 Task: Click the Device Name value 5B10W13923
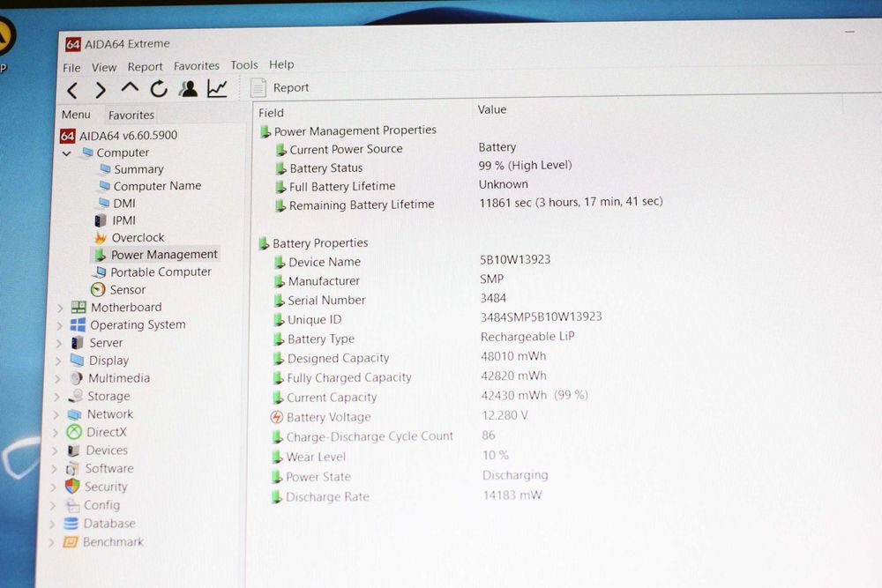(x=515, y=260)
